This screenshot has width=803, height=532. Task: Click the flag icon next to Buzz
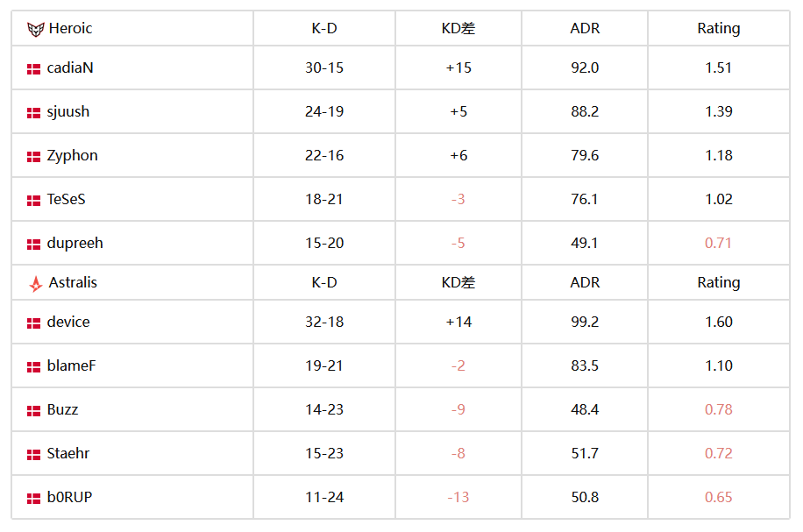33,411
